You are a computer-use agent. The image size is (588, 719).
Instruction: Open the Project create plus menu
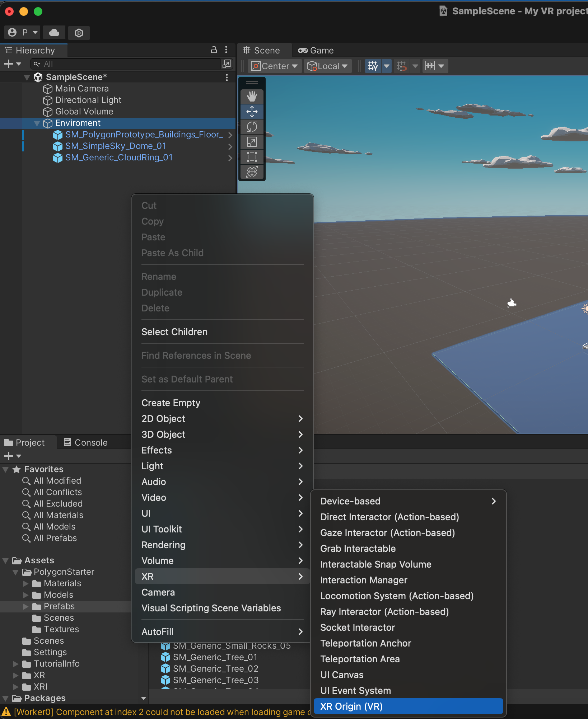tap(13, 456)
